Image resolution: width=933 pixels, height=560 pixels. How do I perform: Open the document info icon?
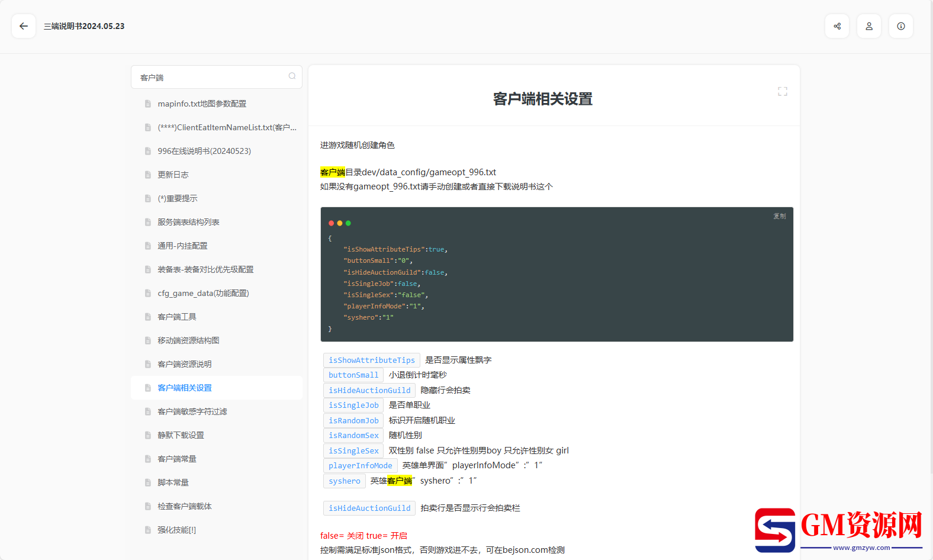(901, 26)
